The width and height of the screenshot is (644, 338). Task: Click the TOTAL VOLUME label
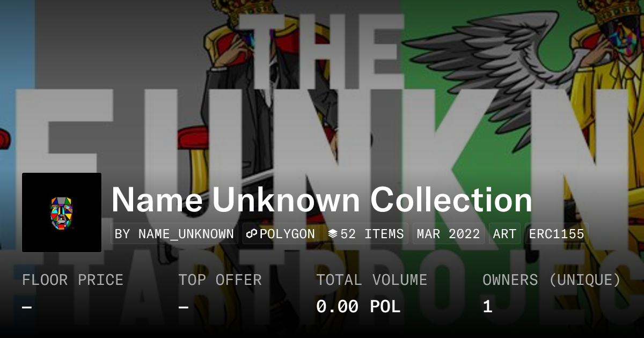[371, 280]
